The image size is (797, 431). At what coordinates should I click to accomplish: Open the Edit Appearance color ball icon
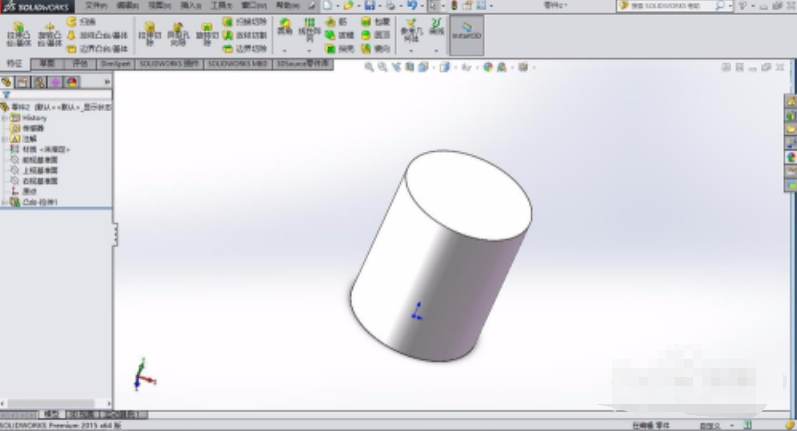tap(487, 67)
